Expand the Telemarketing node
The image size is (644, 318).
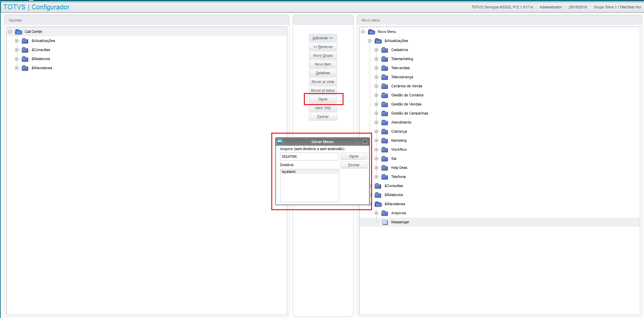pos(376,59)
